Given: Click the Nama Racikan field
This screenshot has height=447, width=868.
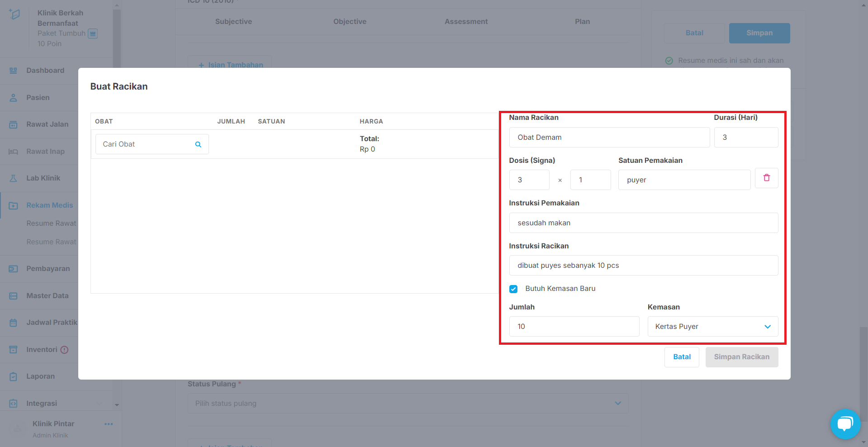Looking at the screenshot, I should [609, 137].
